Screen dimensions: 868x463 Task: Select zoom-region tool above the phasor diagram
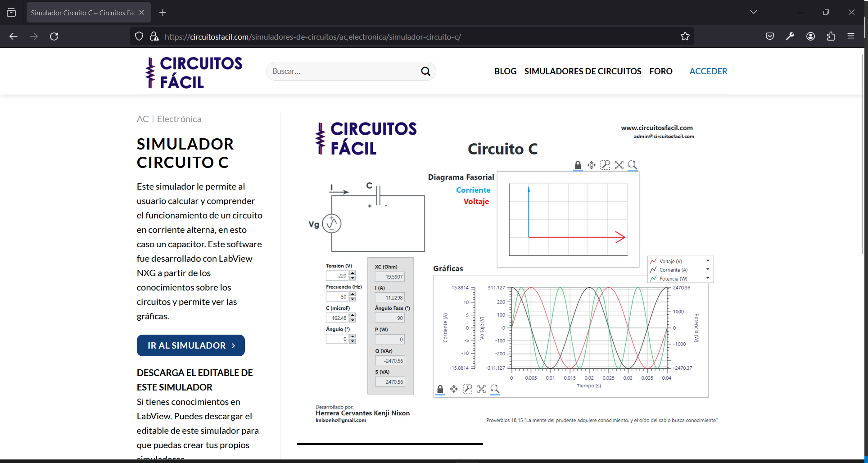tap(605, 165)
